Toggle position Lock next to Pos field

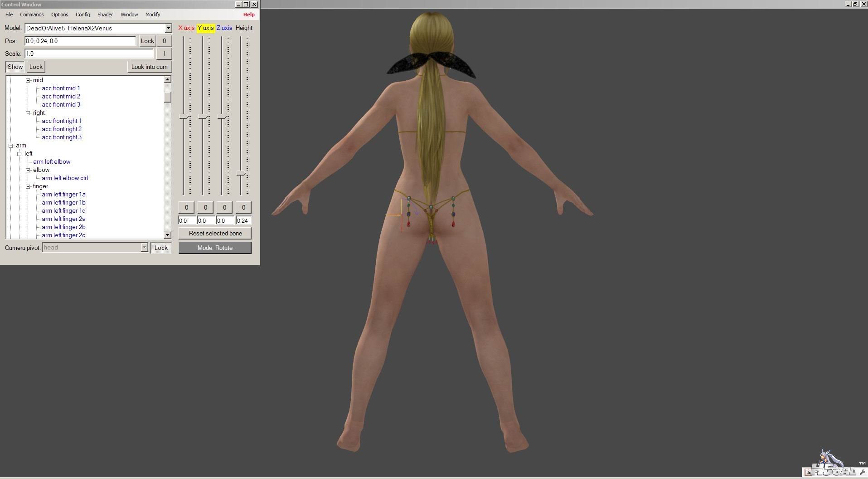[x=147, y=41]
